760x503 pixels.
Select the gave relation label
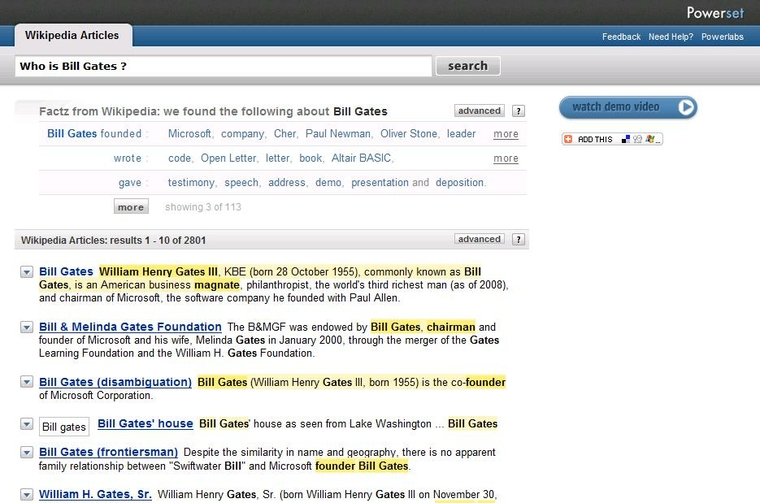pos(130,183)
